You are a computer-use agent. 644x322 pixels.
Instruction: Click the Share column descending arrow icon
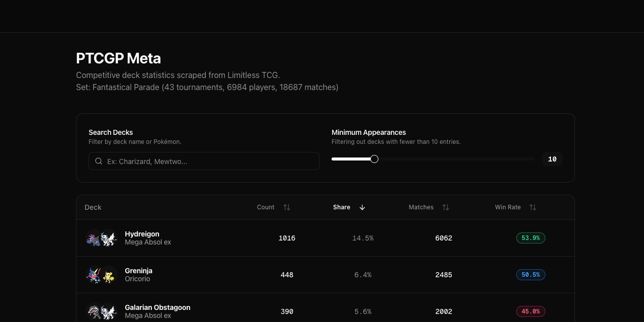tap(362, 207)
